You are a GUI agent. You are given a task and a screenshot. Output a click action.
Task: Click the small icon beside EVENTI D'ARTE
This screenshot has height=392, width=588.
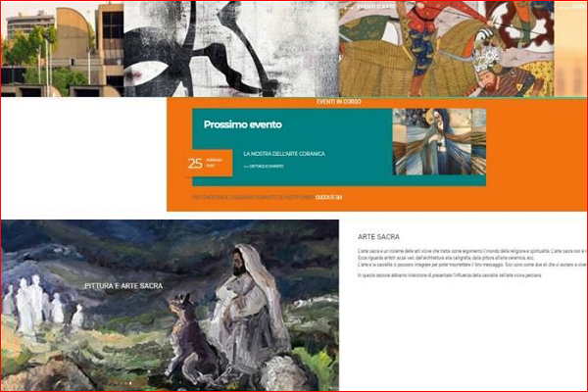348,7
